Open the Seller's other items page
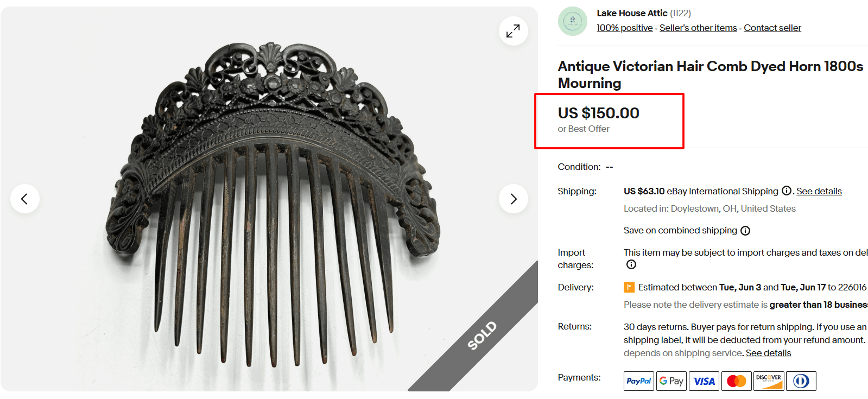 tap(698, 27)
